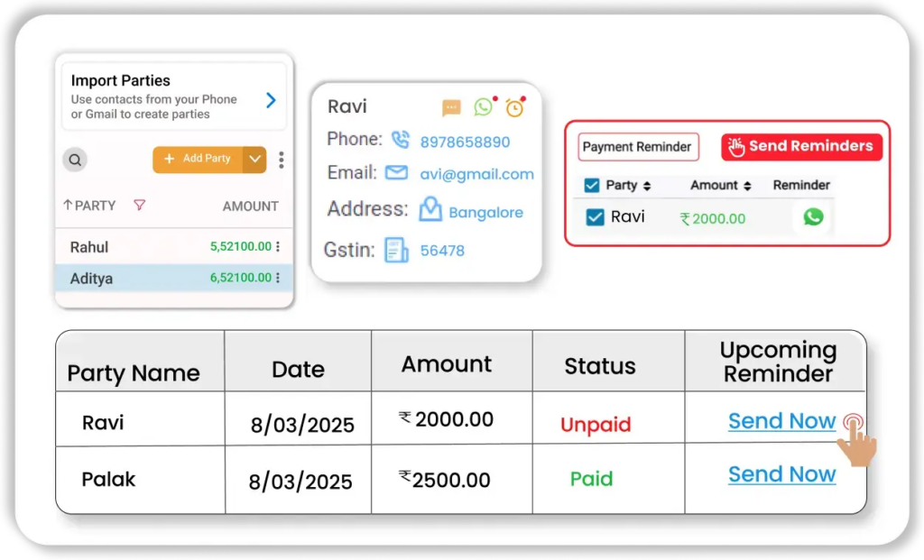The width and height of the screenshot is (924, 560).
Task: Send WhatsApp reminder to Ravi
Action: coord(813,216)
